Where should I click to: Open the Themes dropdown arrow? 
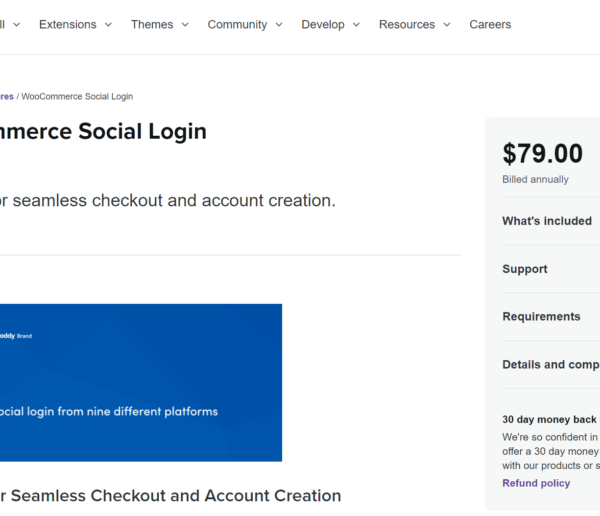(185, 25)
